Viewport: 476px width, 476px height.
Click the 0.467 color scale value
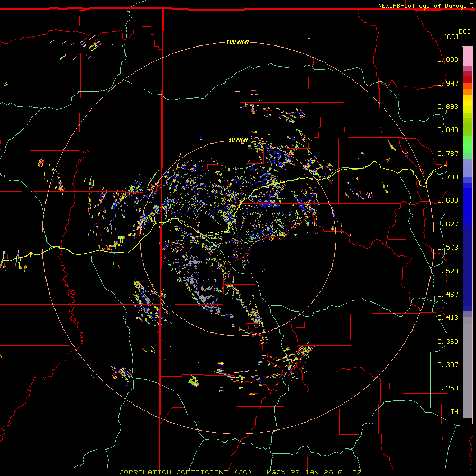pos(448,295)
